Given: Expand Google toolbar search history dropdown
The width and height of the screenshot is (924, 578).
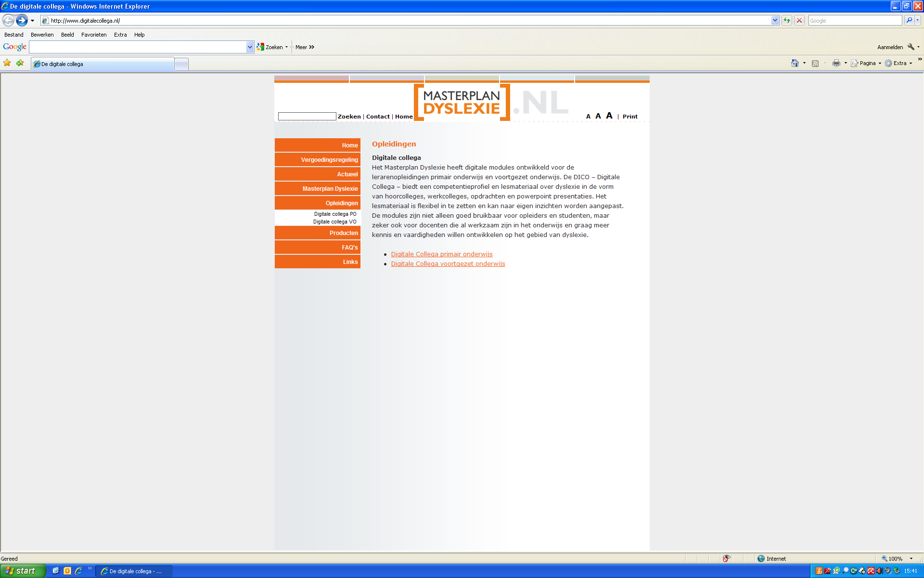Looking at the screenshot, I should pos(250,47).
